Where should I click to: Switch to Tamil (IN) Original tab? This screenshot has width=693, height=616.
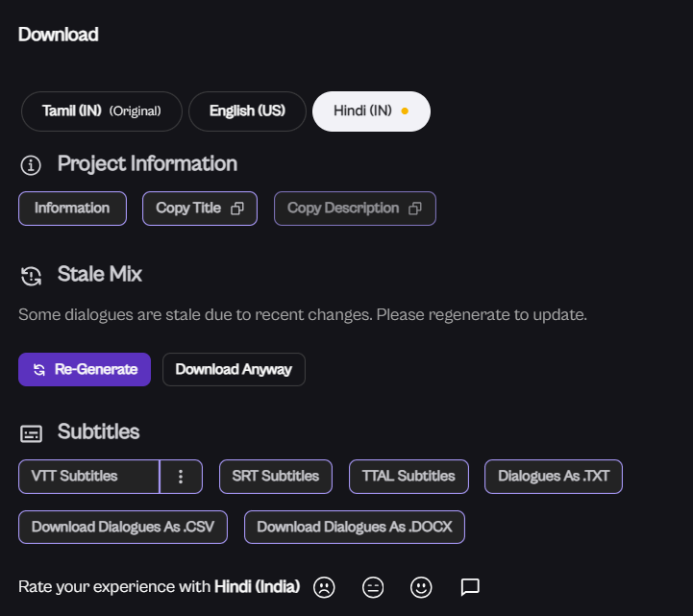[x=101, y=111]
